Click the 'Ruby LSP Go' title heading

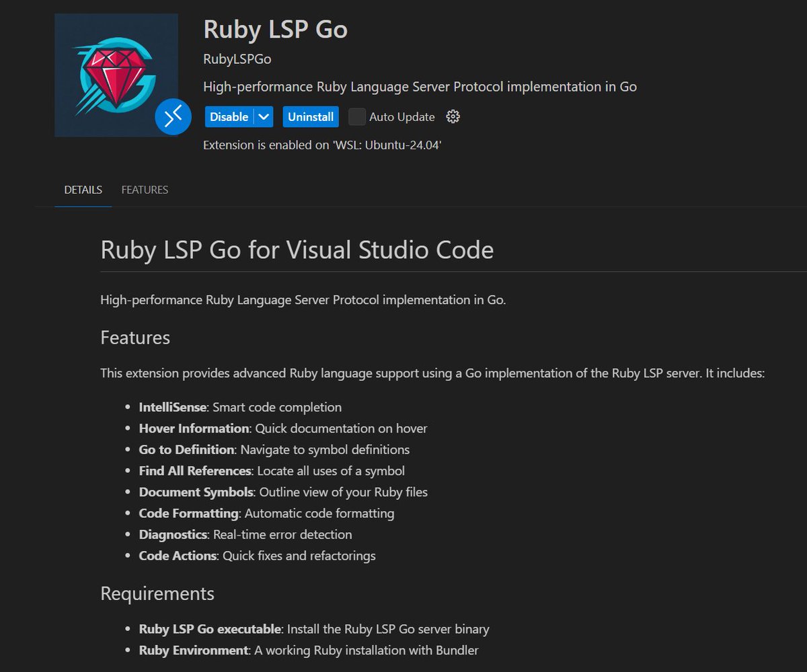click(275, 30)
